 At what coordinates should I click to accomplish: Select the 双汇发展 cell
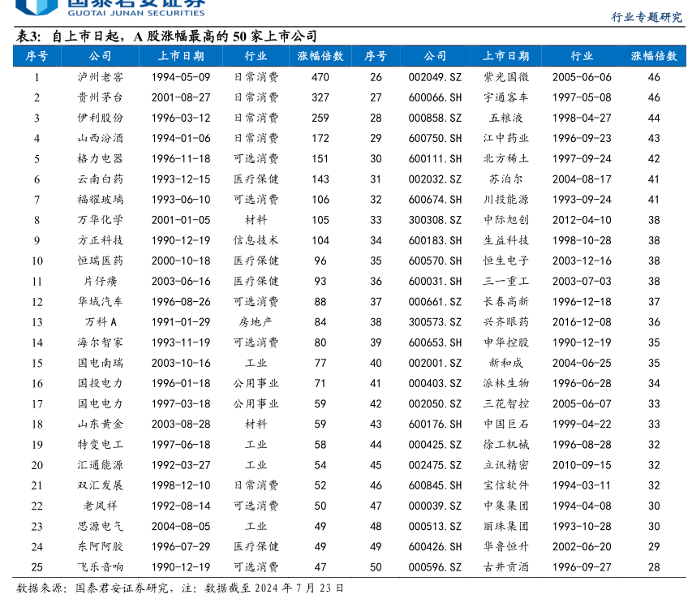tap(100, 485)
